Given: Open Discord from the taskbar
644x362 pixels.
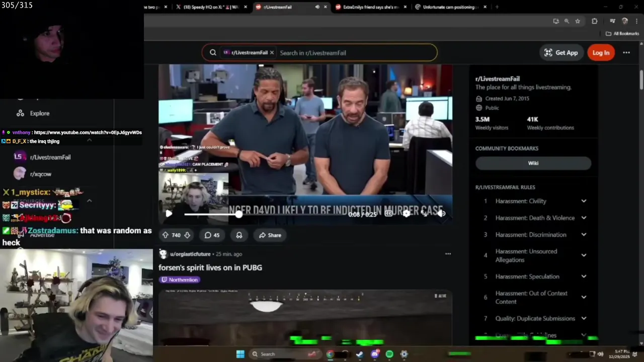Looking at the screenshot, I should pos(375,354).
